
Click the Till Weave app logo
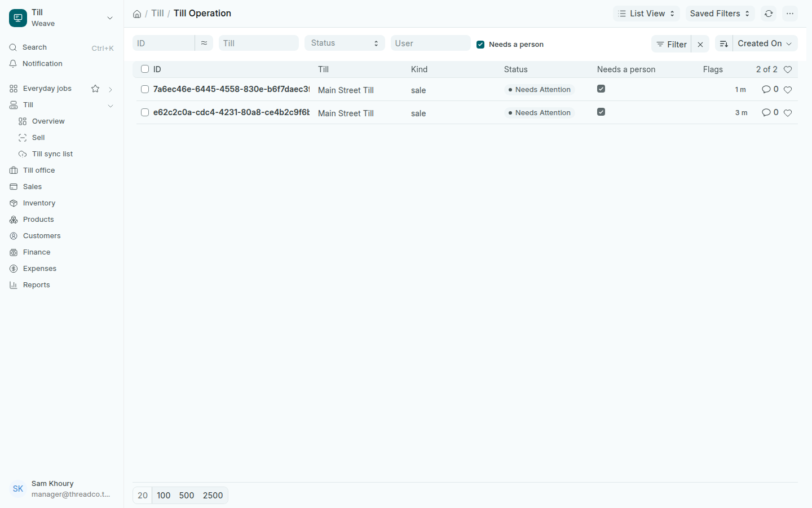coord(18,18)
